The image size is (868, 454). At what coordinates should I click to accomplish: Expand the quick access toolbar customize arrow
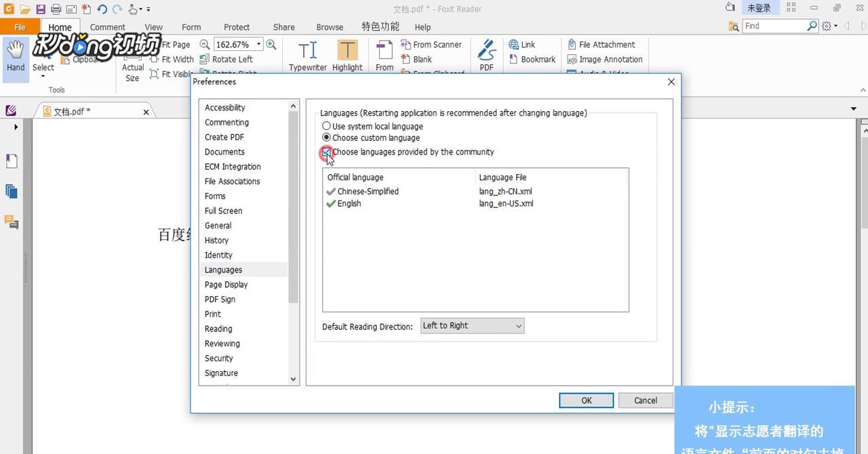149,9
